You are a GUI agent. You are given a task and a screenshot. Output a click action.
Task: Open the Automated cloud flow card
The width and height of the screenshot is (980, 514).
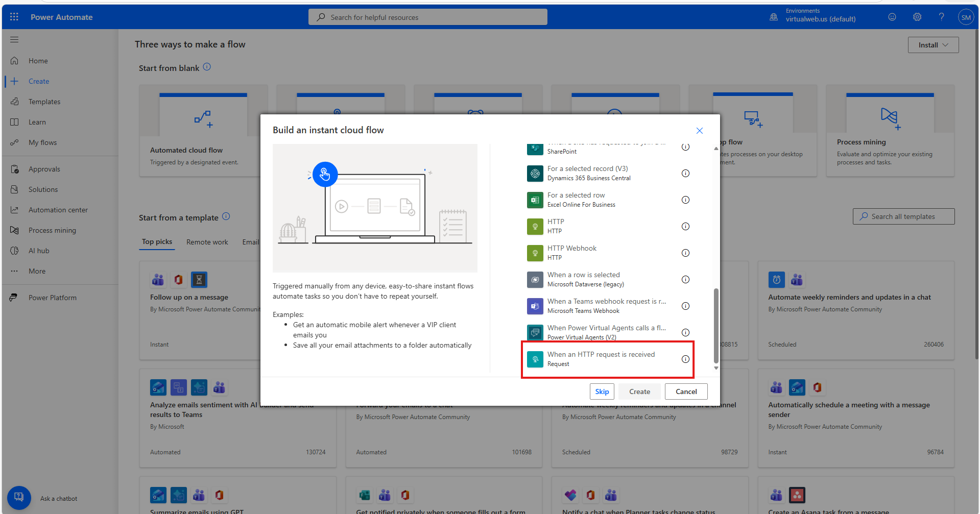click(203, 131)
